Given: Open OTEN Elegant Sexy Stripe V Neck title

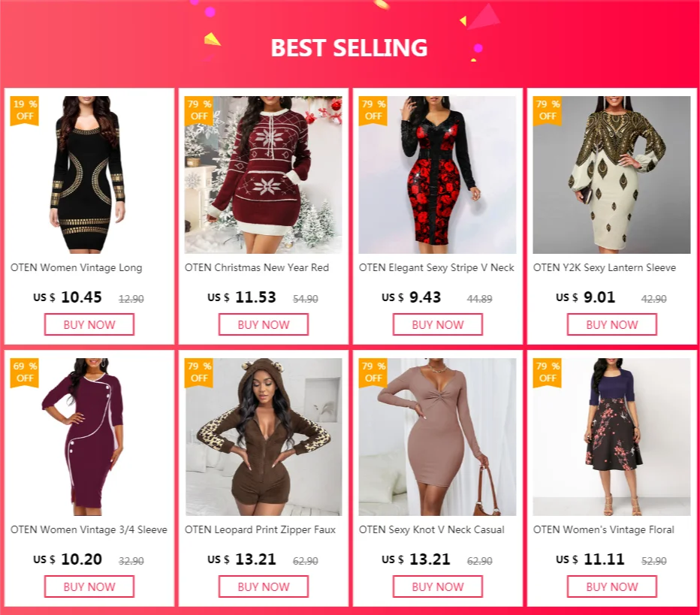Looking at the screenshot, I should point(436,268).
